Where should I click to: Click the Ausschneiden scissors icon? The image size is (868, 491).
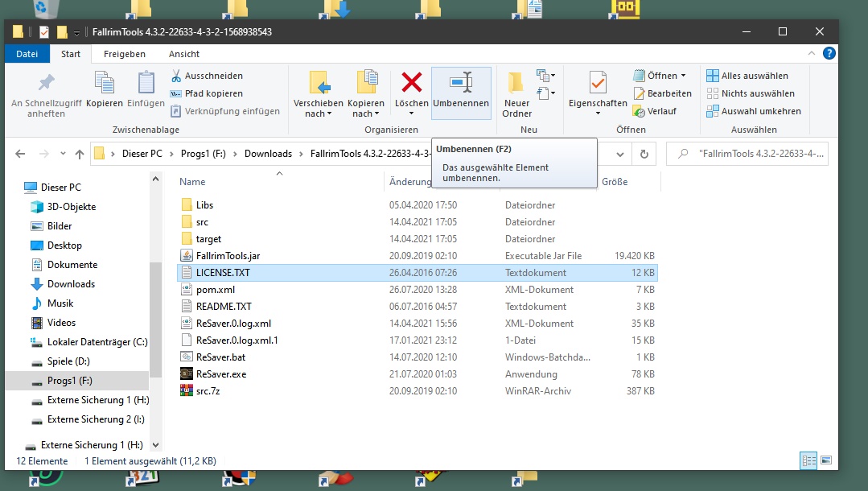176,76
